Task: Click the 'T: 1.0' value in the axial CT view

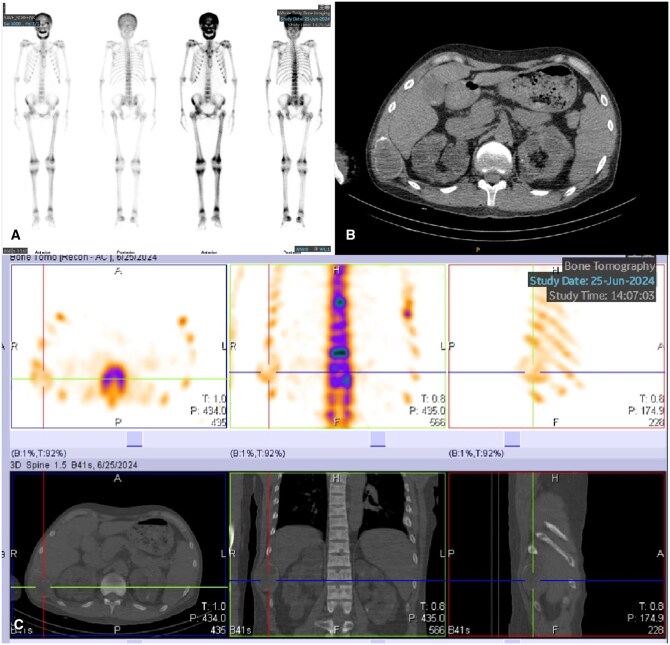Action: 213,606
